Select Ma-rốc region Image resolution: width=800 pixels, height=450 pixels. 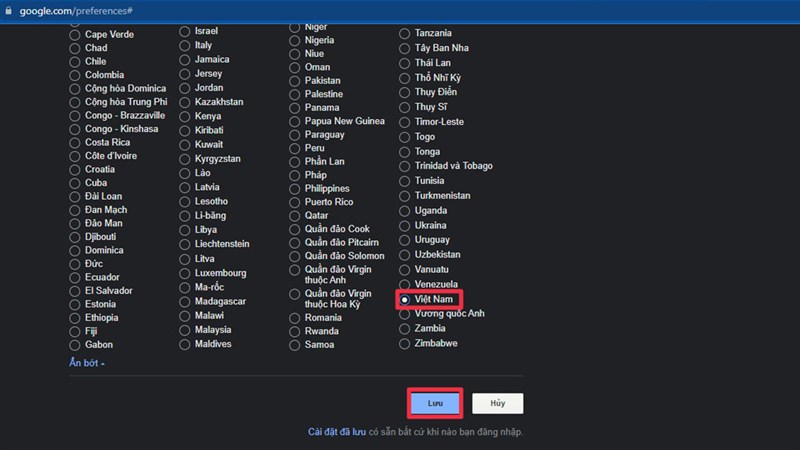click(185, 288)
